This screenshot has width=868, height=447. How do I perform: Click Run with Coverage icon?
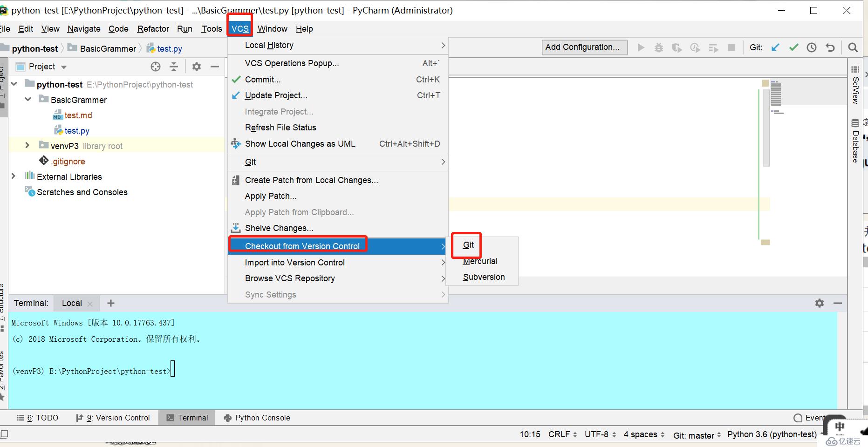coord(677,47)
